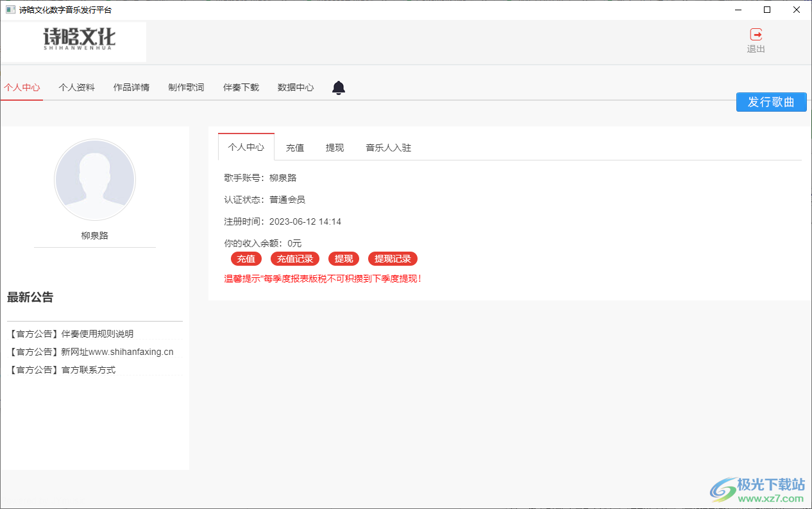Click the 发行歌曲 button

coord(771,101)
